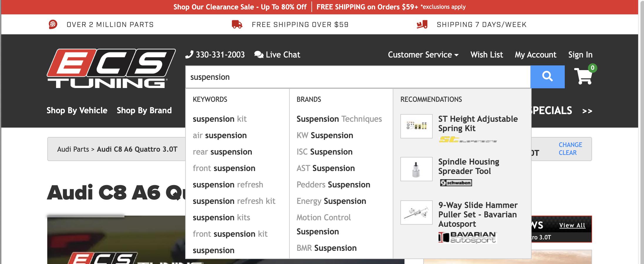644x264 pixels.
Task: Open the Shop By Brand menu
Action: click(144, 110)
